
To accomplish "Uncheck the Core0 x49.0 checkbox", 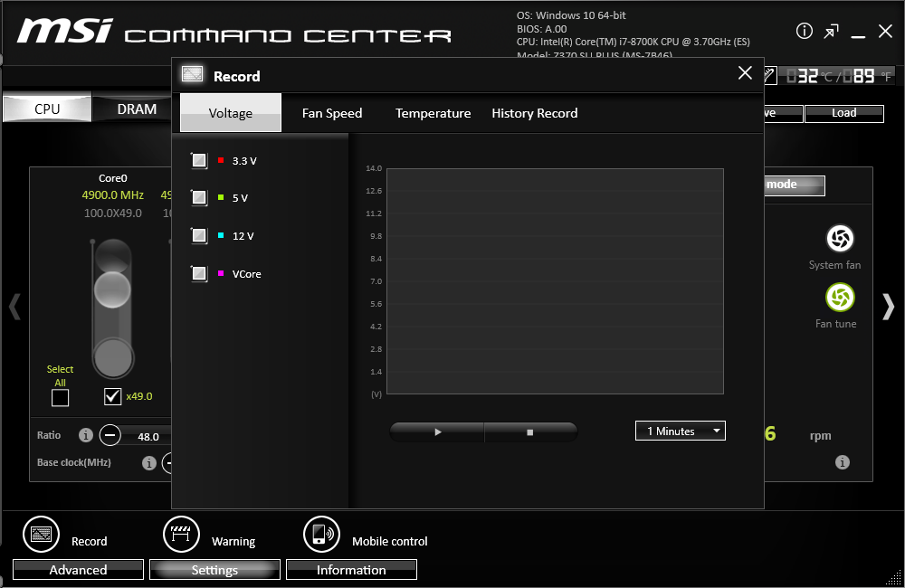I will (112, 396).
